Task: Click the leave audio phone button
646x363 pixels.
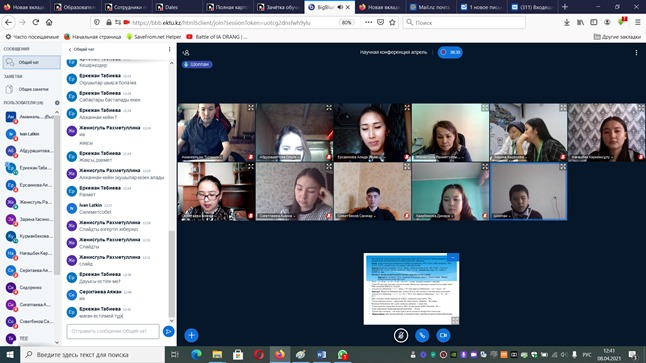Action: point(422,335)
